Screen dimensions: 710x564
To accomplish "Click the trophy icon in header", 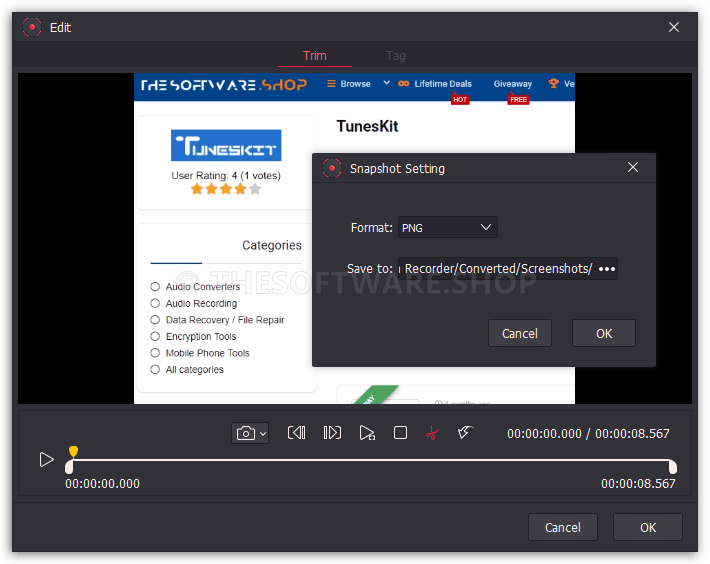I will pos(553,83).
